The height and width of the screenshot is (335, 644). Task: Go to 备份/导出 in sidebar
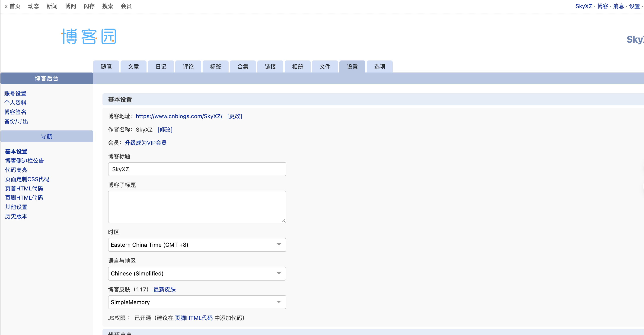(16, 121)
